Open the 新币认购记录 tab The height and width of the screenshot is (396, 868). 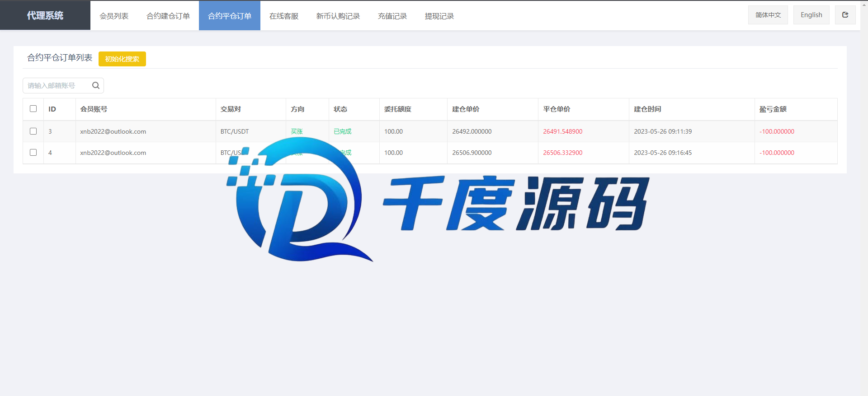click(338, 16)
